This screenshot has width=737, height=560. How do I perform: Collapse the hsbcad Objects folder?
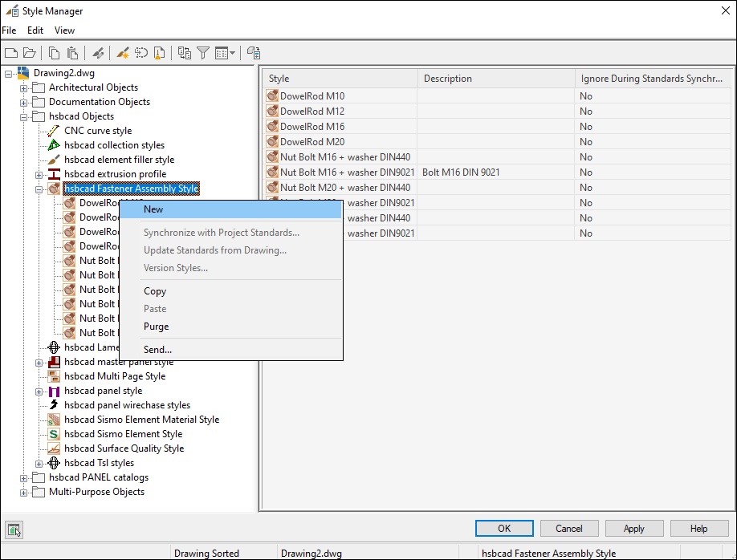[23, 117]
